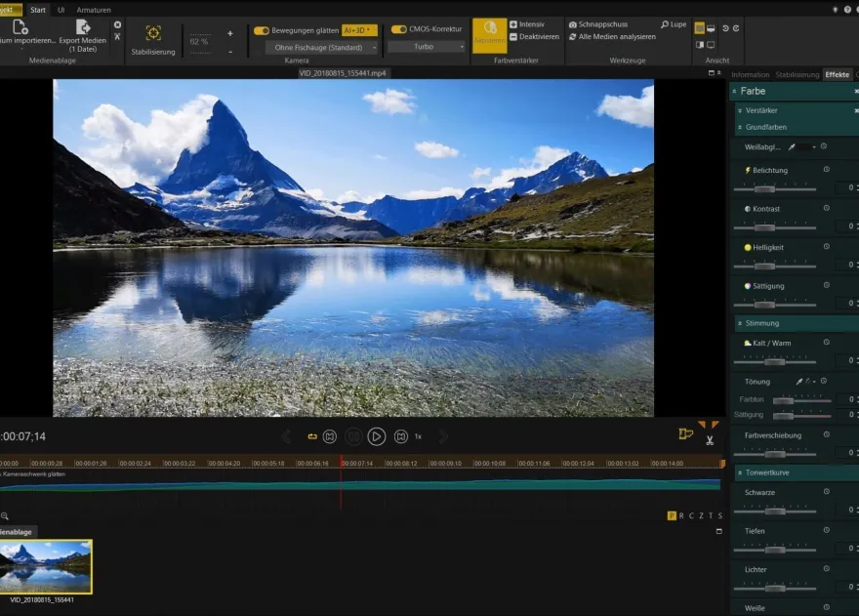The height and width of the screenshot is (616, 859).
Task: Open the UI ribbon tab
Action: pos(61,10)
